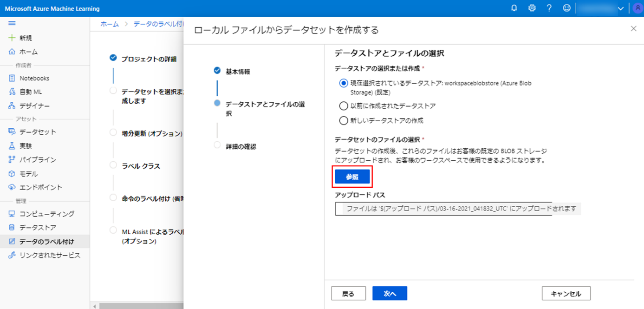Screen dimensions: 644x309
Task: Click the アップロード パス input field
Action: [443, 209]
